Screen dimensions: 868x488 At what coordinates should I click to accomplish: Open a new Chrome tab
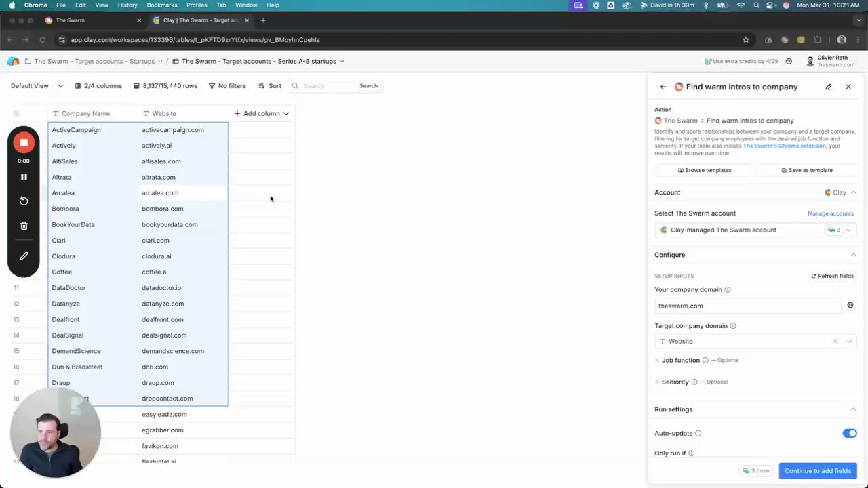click(263, 20)
